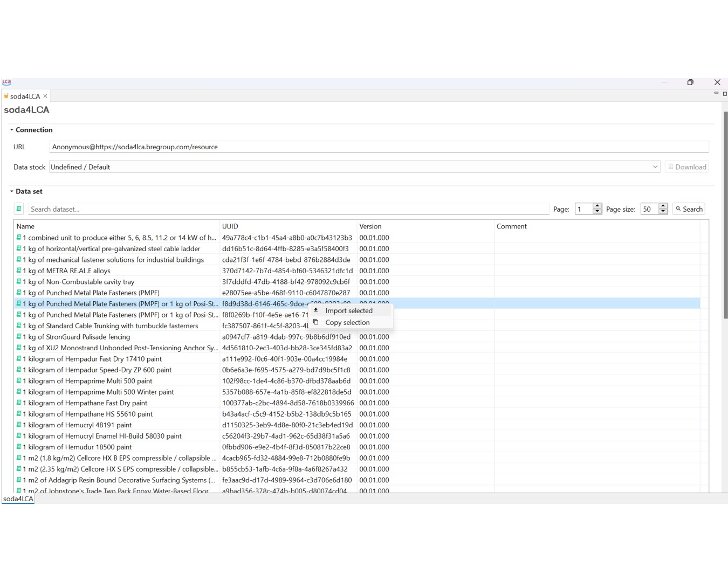Choose Import selected from the context menu
Screen dimensions: 728x582
pyautogui.click(x=349, y=311)
